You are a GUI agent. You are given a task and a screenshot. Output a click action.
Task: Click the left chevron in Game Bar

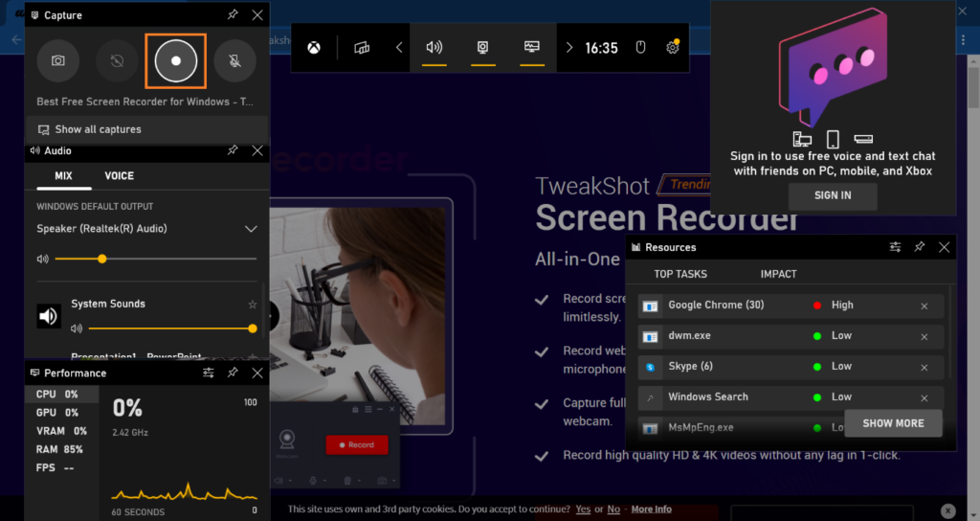coord(399,48)
